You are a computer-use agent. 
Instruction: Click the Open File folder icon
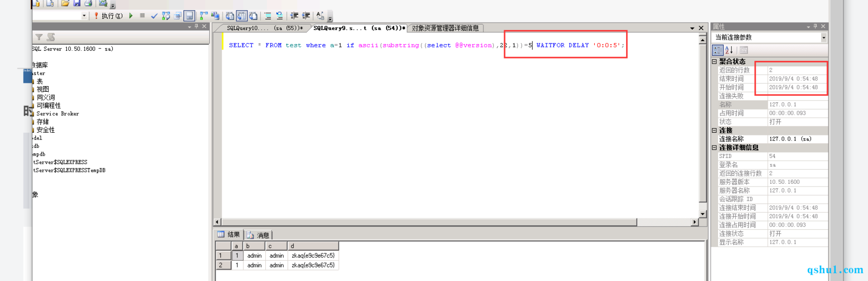pyautogui.click(x=65, y=3)
